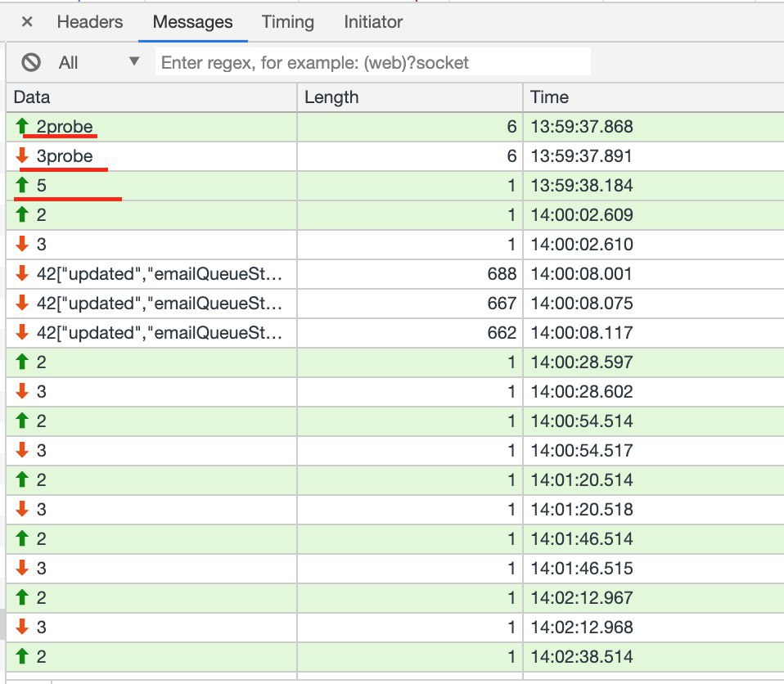Click the green up arrow on the 2probe row
784x684 pixels.
22,126
